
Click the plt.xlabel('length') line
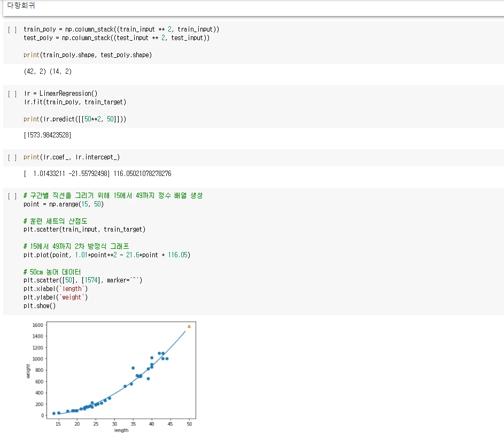56,289
